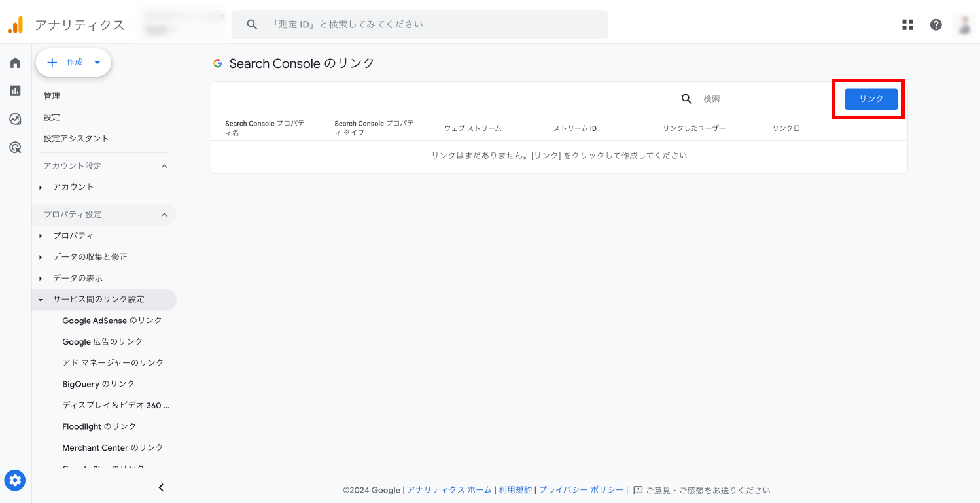The width and height of the screenshot is (980, 503).
Task: Select BigQuery のリンク menu item
Action: [98, 384]
